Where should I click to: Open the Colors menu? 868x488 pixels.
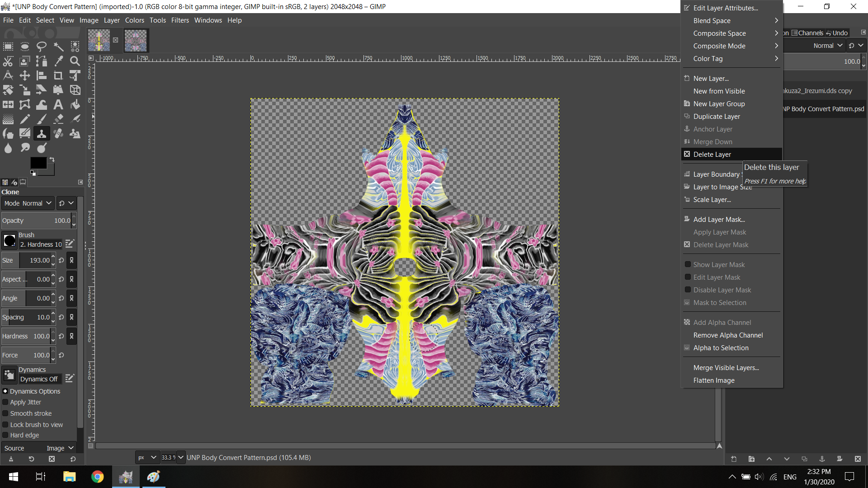(x=135, y=20)
